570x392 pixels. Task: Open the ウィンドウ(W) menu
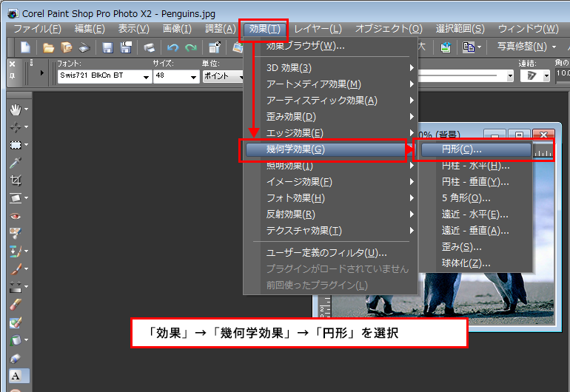click(529, 29)
